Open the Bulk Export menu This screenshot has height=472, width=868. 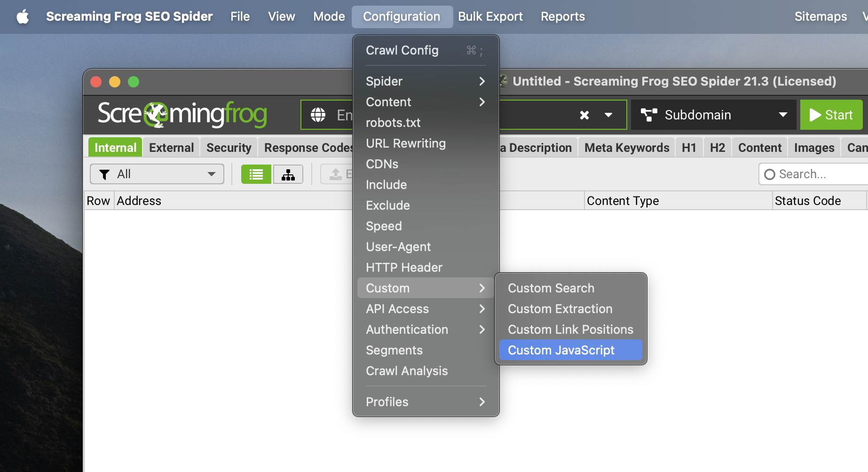pos(490,17)
